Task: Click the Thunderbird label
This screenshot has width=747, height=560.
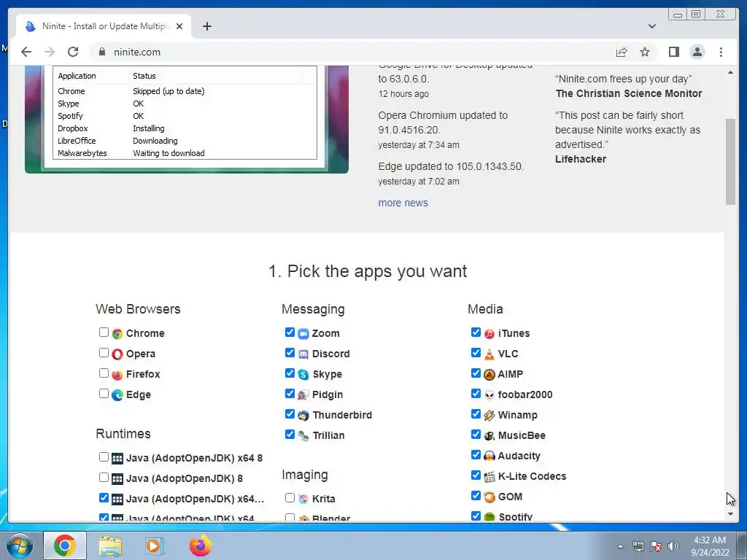Action: (x=342, y=415)
